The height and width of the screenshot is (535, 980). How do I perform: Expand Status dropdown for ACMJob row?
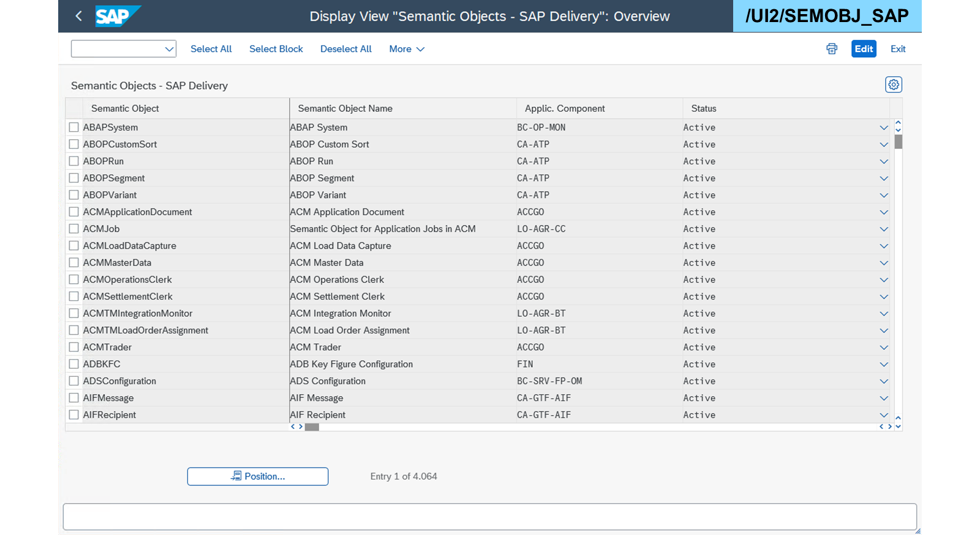coord(883,229)
